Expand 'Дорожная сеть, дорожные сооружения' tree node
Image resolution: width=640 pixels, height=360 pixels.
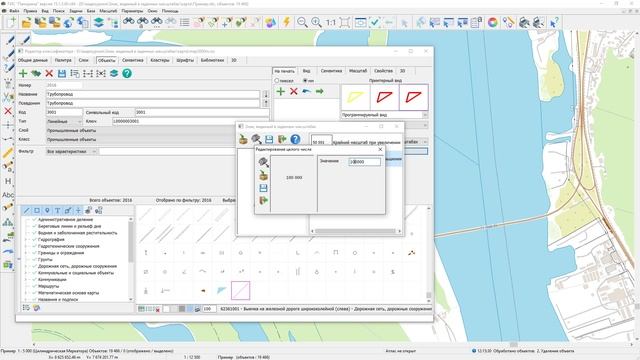(27, 266)
